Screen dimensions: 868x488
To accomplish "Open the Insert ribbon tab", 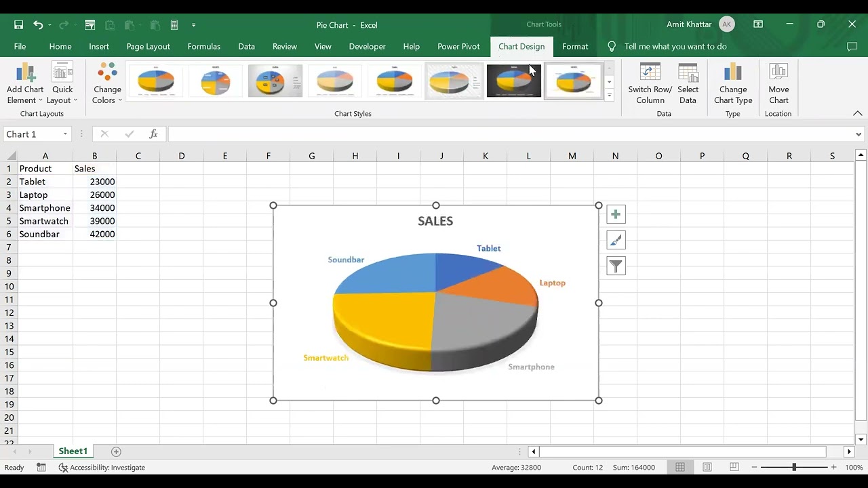I will tap(99, 47).
